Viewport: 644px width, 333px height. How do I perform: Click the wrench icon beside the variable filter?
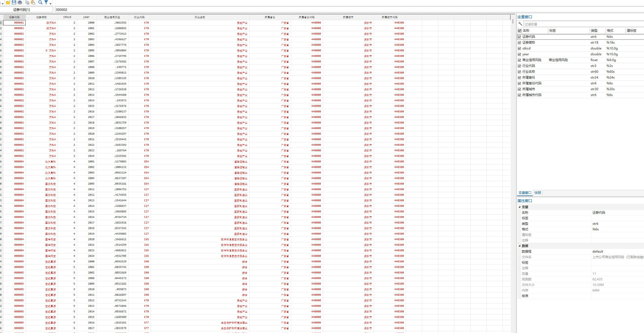click(520, 24)
